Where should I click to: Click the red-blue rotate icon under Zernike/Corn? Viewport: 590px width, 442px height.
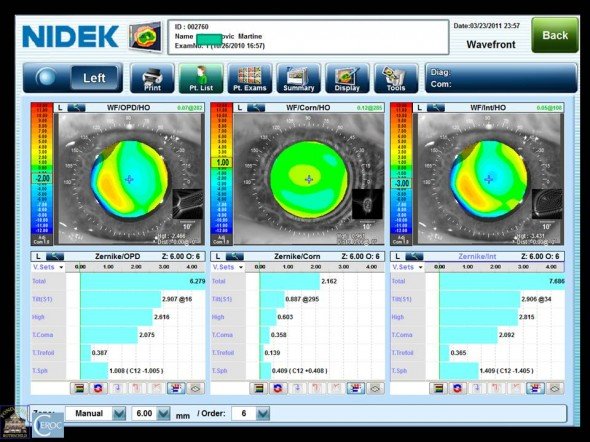278,388
